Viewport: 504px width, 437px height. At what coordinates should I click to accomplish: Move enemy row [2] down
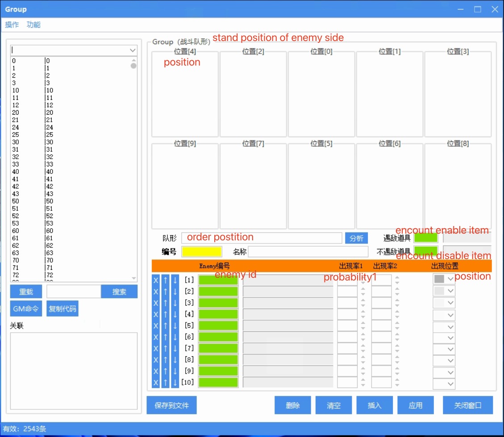[175, 292]
